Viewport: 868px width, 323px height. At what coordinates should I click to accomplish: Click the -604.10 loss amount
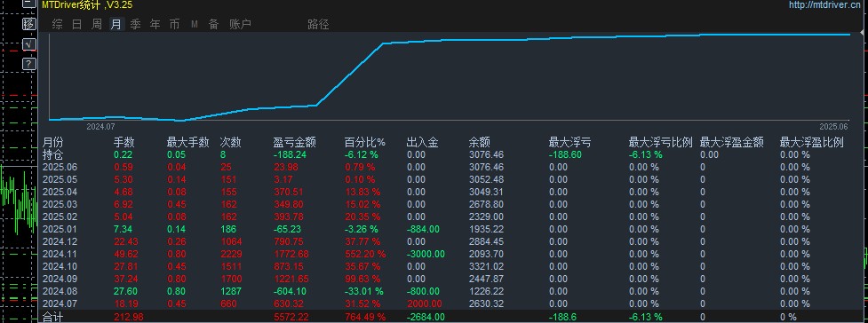(x=290, y=291)
